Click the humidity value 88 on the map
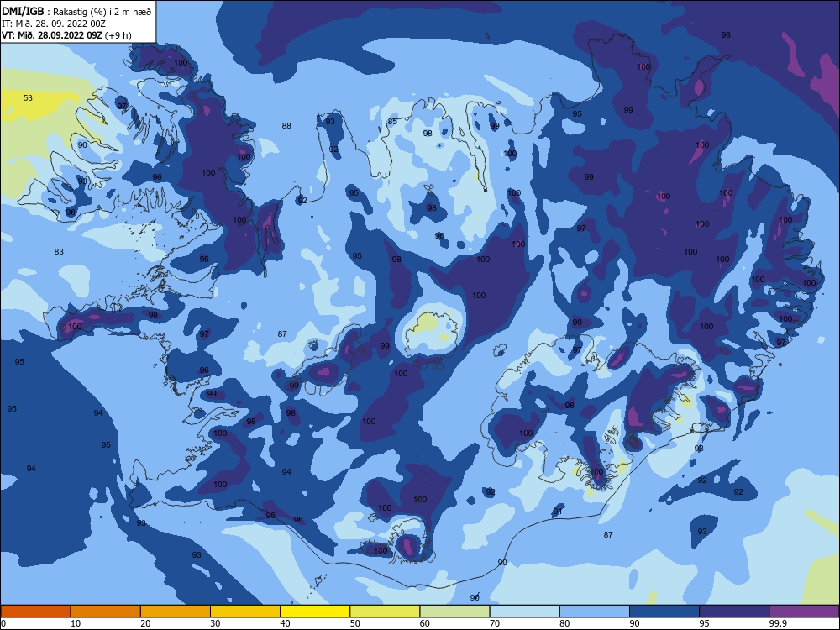This screenshot has height=630, width=840. coord(286,126)
